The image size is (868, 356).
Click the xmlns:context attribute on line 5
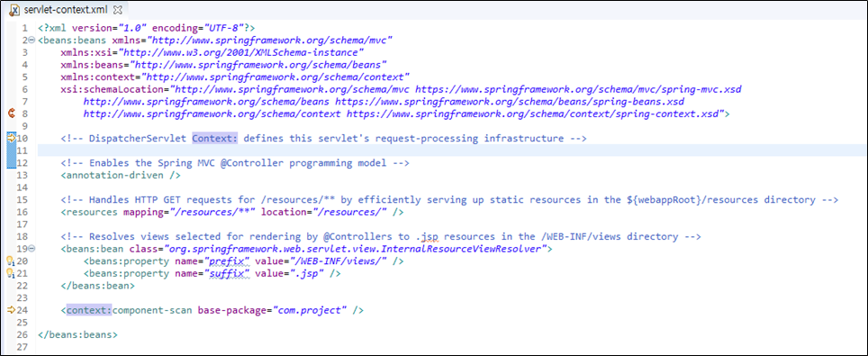[98, 77]
